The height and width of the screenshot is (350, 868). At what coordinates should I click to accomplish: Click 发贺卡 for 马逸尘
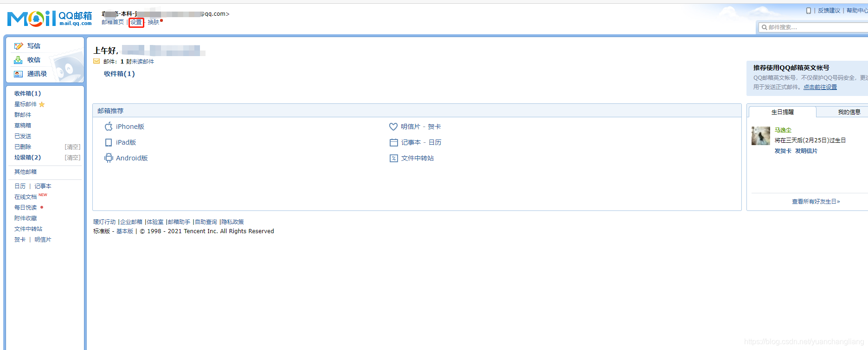[x=783, y=151]
